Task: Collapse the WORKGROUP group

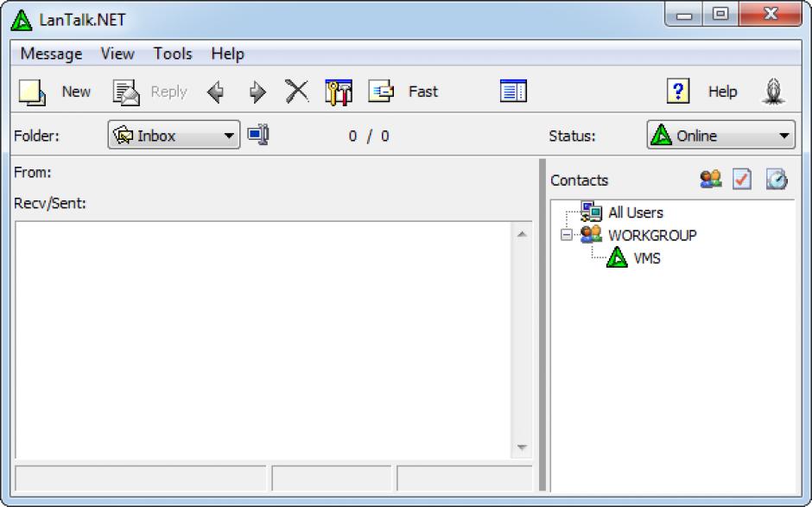Action: pos(567,235)
